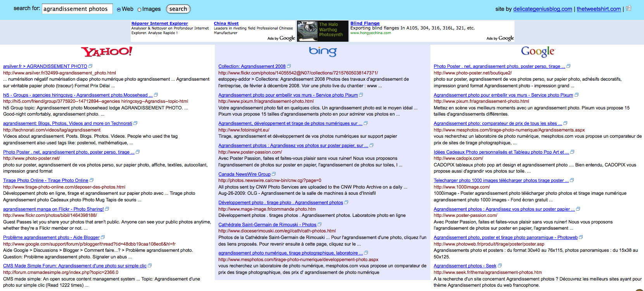Click http://www.cadopix.com/ URL text
Viewport: 644px width, 291px height.
458,158
